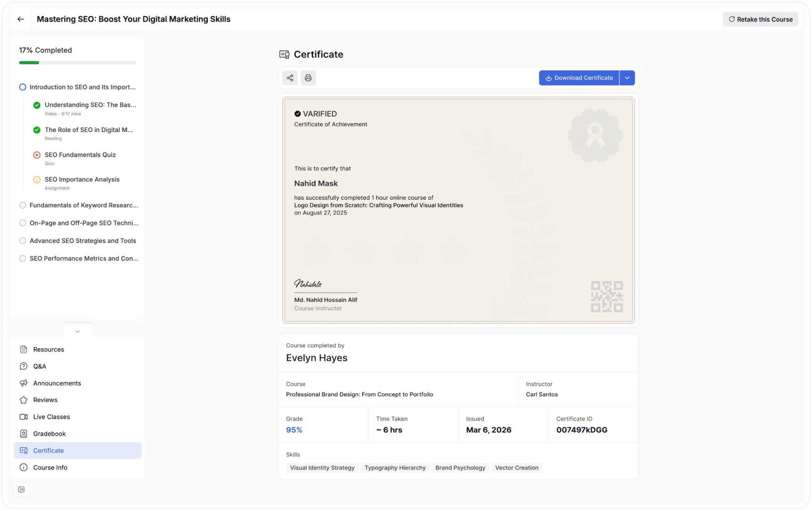Open the Announcements menu item
This screenshot has height=511, width=812.
[x=78, y=383]
